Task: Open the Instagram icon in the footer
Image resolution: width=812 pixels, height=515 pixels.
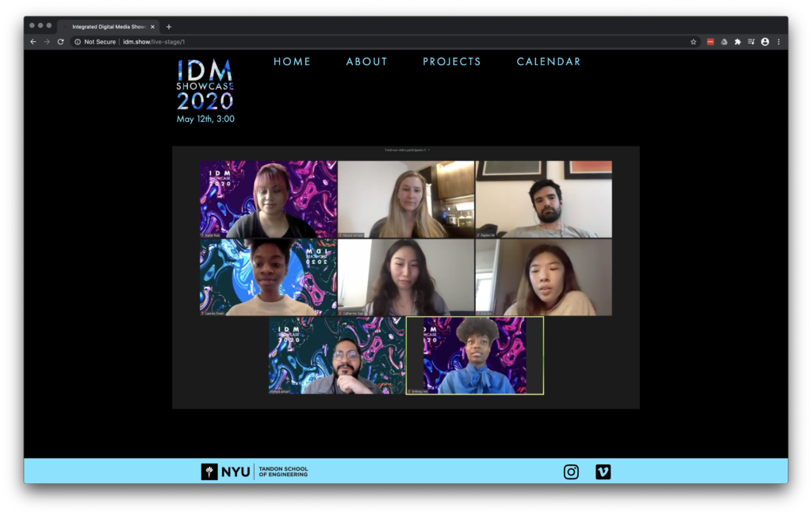Action: point(571,472)
